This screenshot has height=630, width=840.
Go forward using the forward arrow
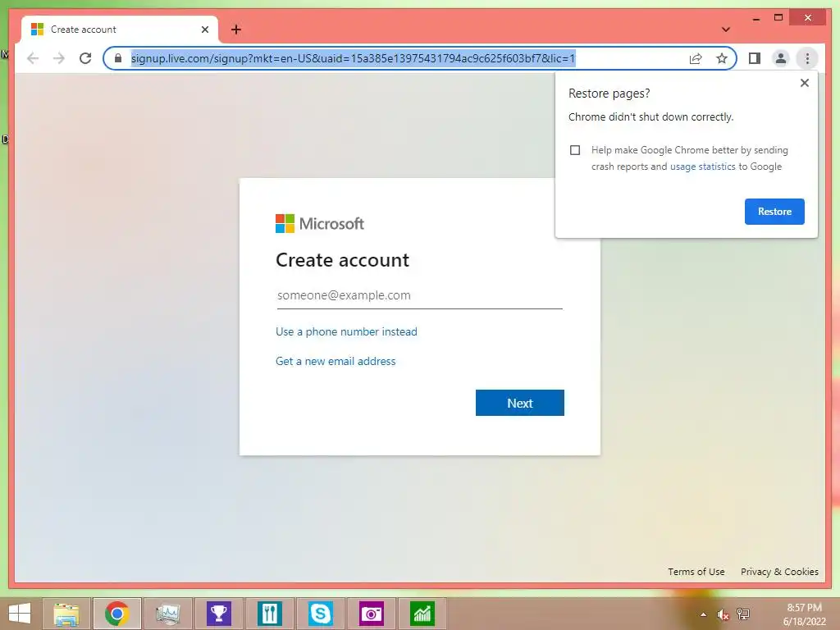point(59,58)
